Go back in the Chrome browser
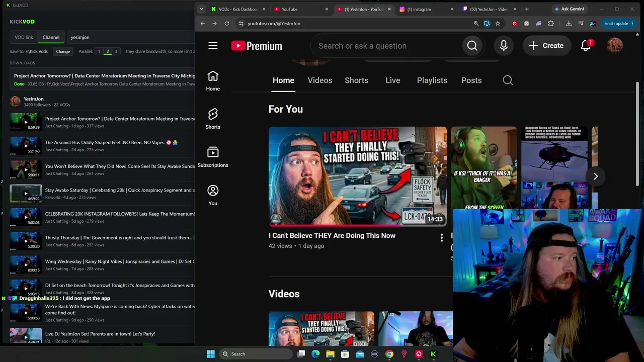 click(202, 24)
